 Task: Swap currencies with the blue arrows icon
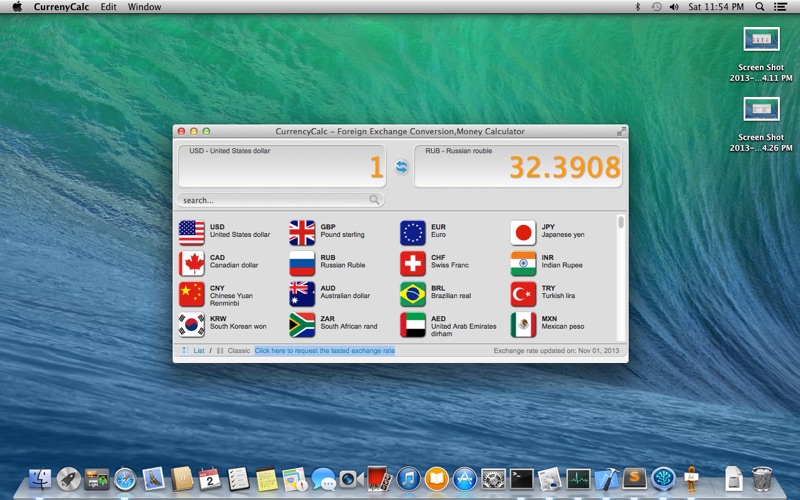pyautogui.click(x=402, y=166)
